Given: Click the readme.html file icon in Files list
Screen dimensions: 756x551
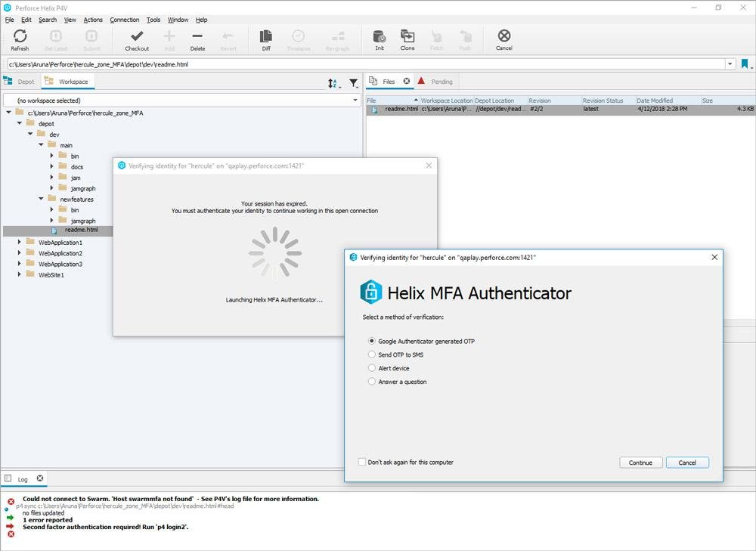Looking at the screenshot, I should coord(374,110).
